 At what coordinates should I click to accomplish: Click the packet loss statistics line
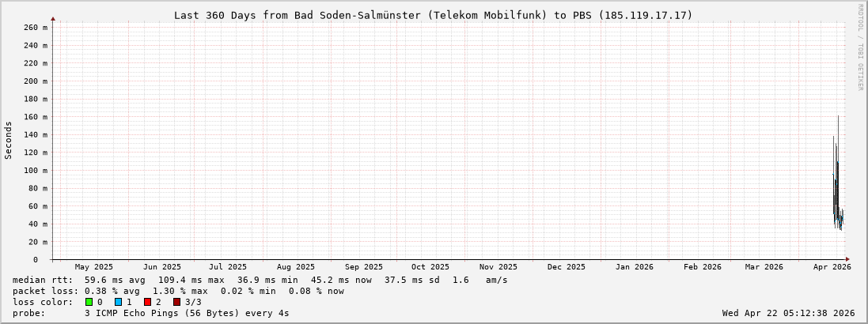tap(179, 291)
